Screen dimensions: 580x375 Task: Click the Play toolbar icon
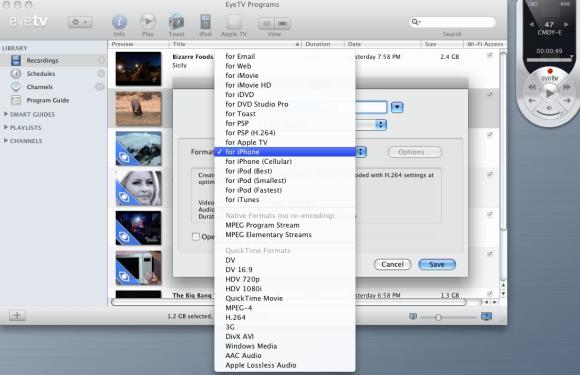148,21
